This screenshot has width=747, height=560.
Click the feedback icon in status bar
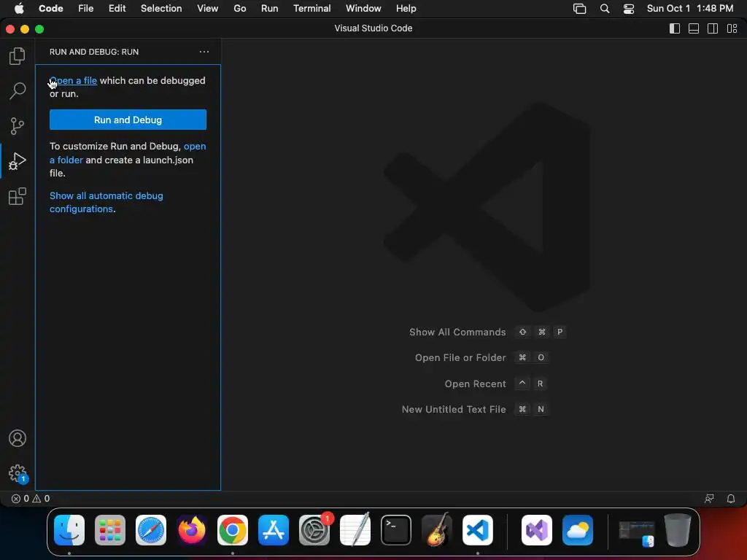pyautogui.click(x=709, y=499)
